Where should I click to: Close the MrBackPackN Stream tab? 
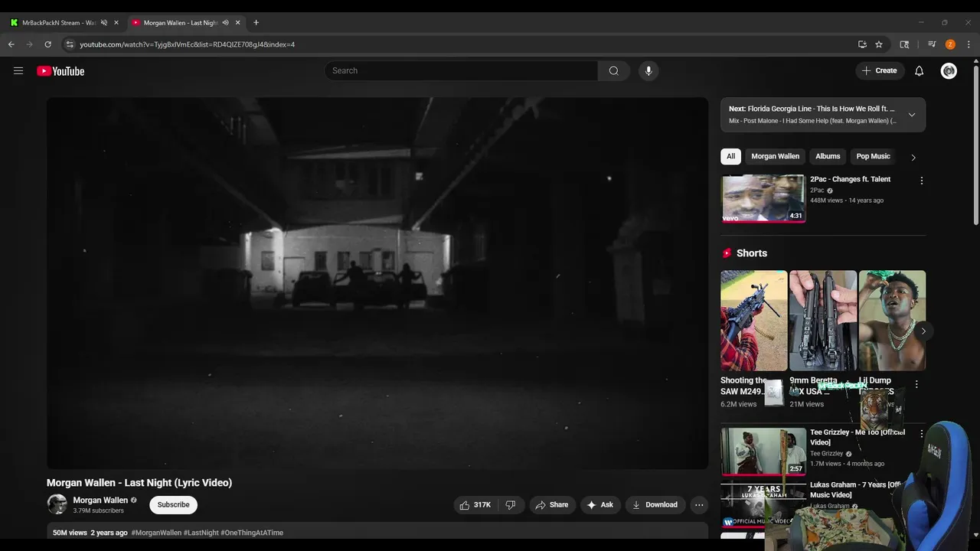coord(116,22)
